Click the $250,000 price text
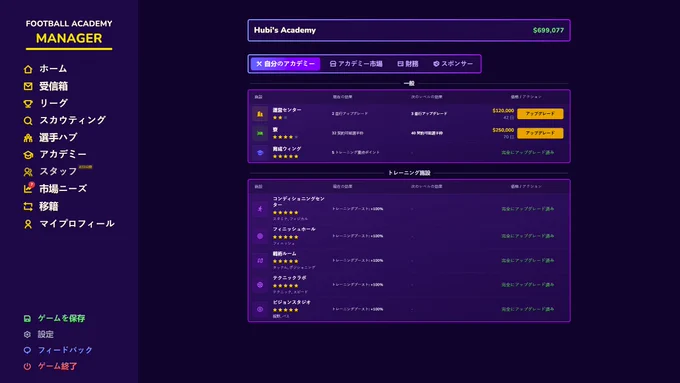 pos(503,130)
